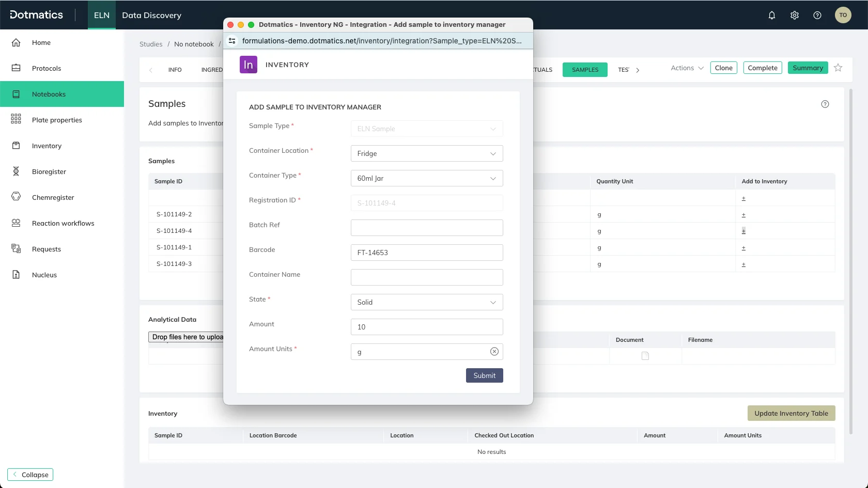Click the Update Inventory Table button

coord(791,413)
